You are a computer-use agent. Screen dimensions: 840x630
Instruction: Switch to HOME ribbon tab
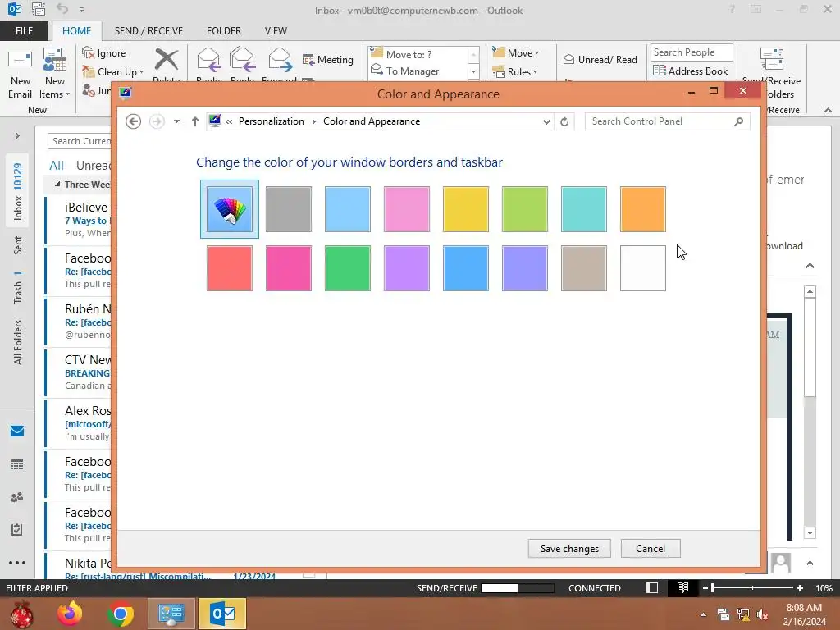coord(76,31)
